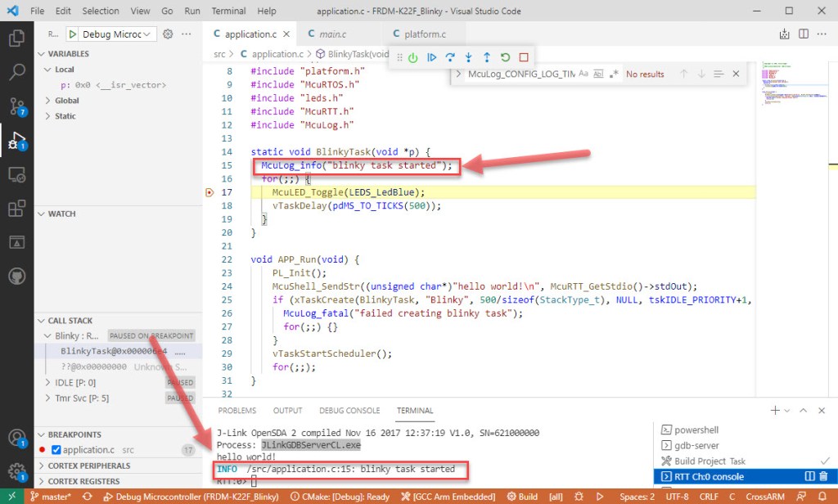Open the Source Control view
Image resolution: width=838 pixels, height=504 pixels.
tap(16, 106)
